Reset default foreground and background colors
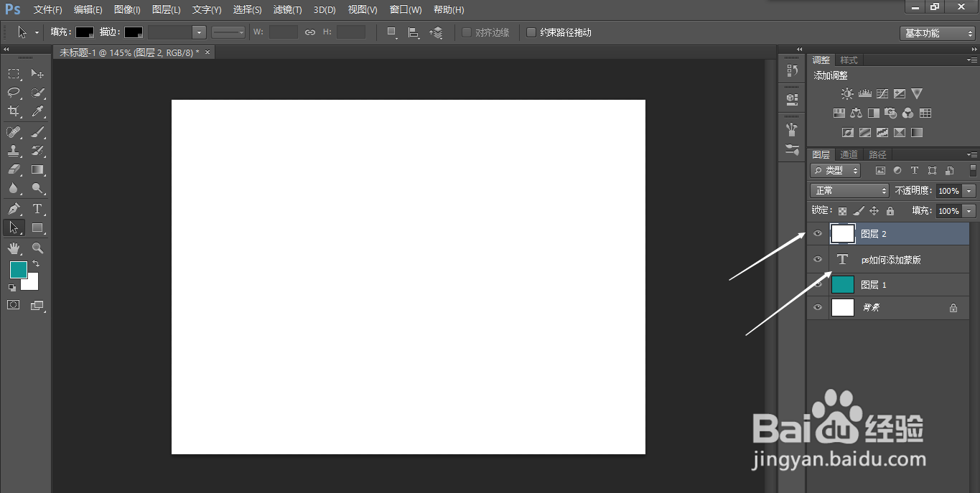Image resolution: width=980 pixels, height=493 pixels. pyautogui.click(x=12, y=288)
